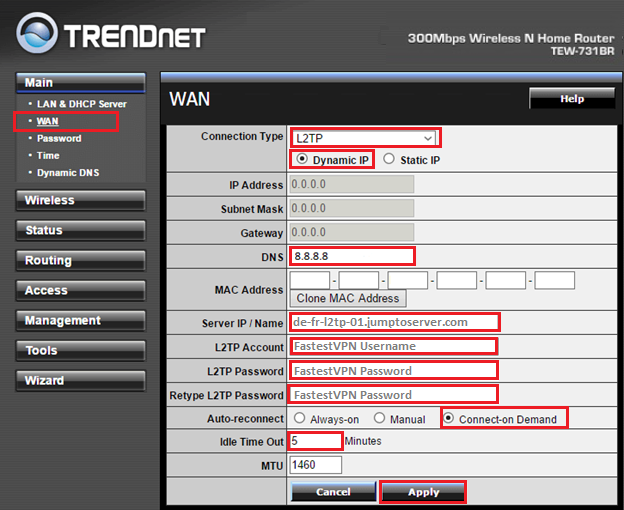Focus the L2TP Account field
This screenshot has width=624, height=510.
(393, 346)
